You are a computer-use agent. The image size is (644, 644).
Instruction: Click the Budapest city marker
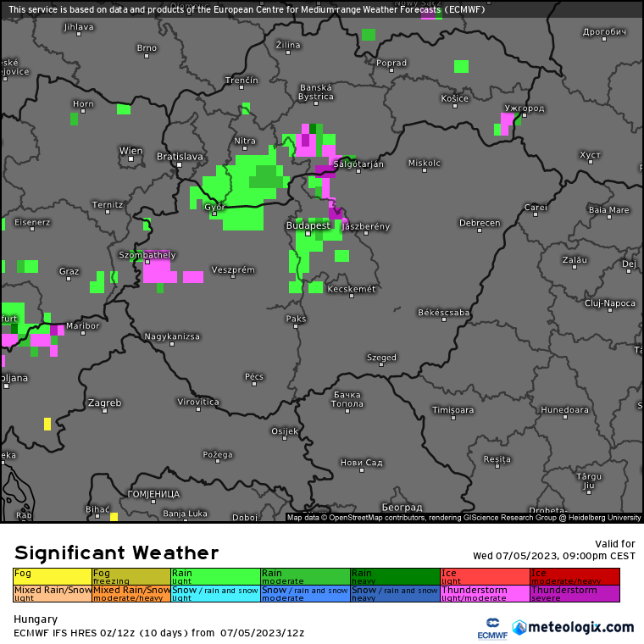[x=308, y=234]
